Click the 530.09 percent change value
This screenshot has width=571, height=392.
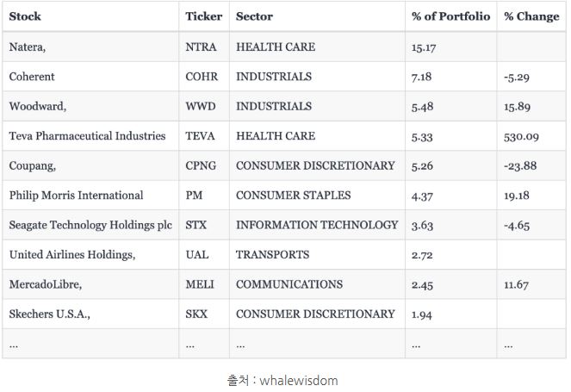[x=521, y=137]
